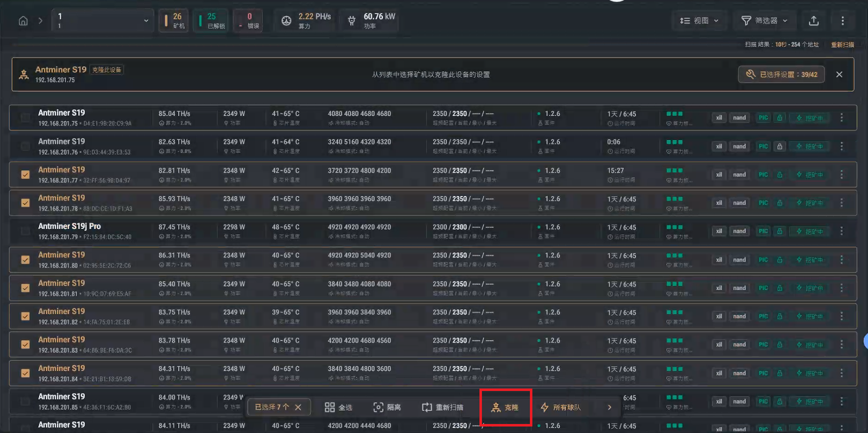Uncheck the box for 192.168.201.80

(25, 259)
